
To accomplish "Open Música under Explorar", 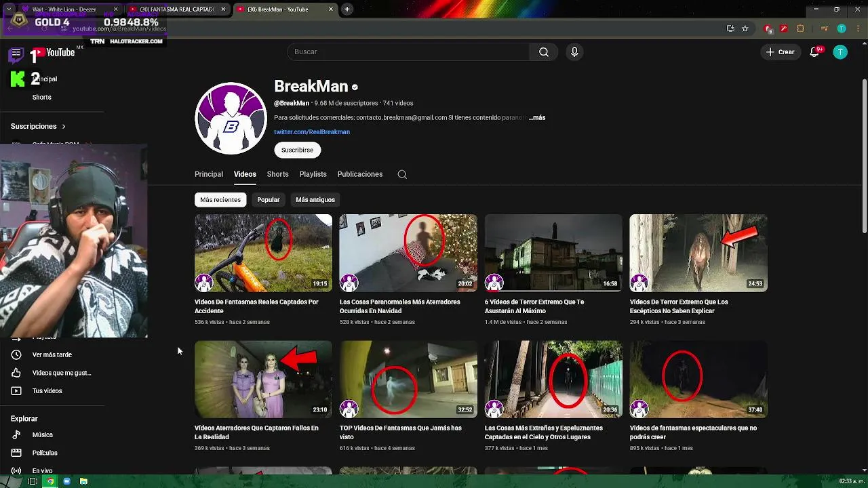I will click(x=43, y=434).
